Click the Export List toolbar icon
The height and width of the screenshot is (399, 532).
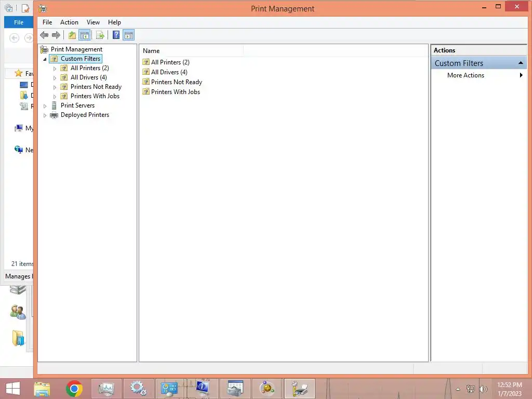[100, 35]
